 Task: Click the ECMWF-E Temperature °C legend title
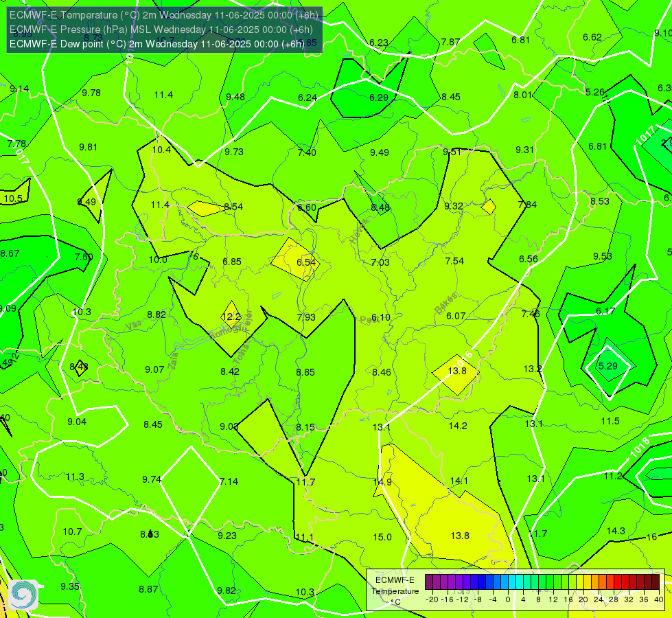[395, 591]
